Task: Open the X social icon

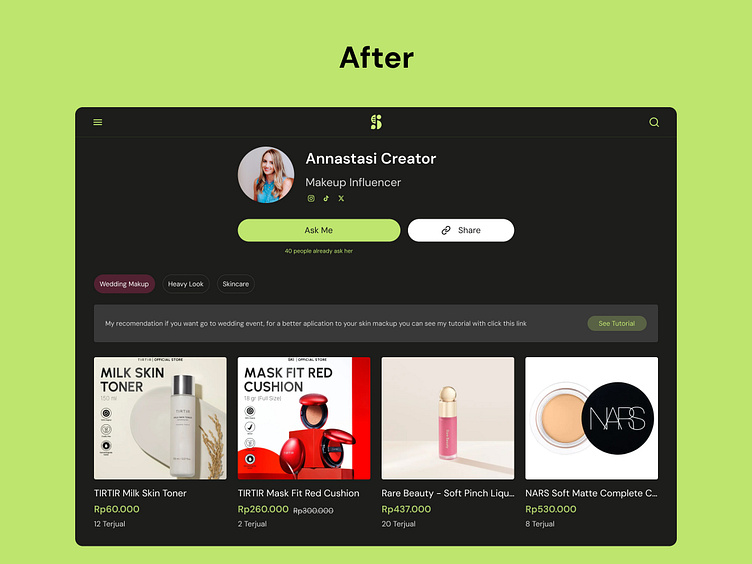Action: (341, 198)
